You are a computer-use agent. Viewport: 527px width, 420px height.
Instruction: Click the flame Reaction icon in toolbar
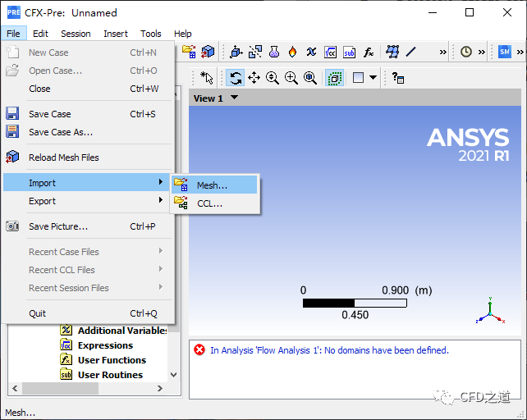coord(292,52)
